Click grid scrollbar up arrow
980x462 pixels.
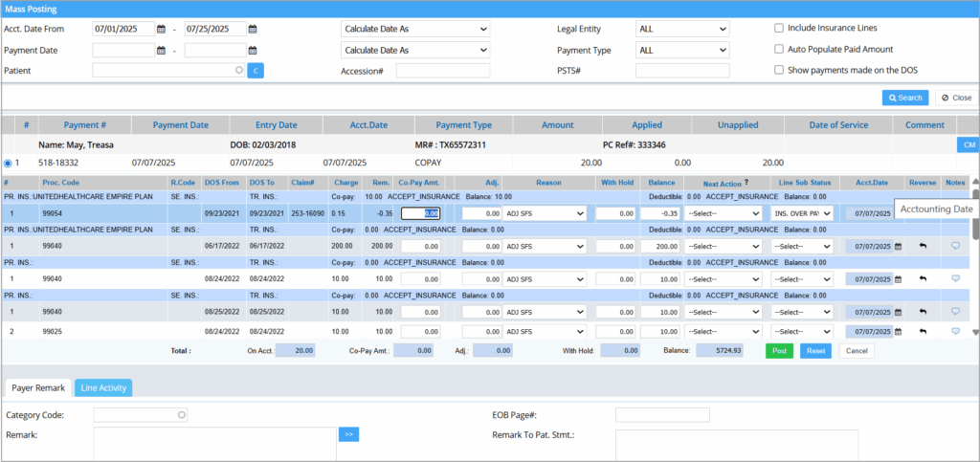975,183
